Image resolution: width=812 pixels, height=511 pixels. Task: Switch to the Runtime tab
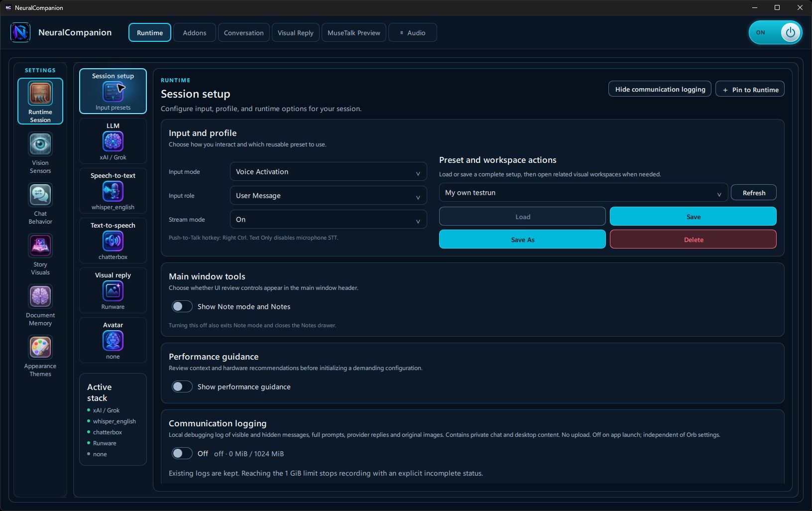150,33
